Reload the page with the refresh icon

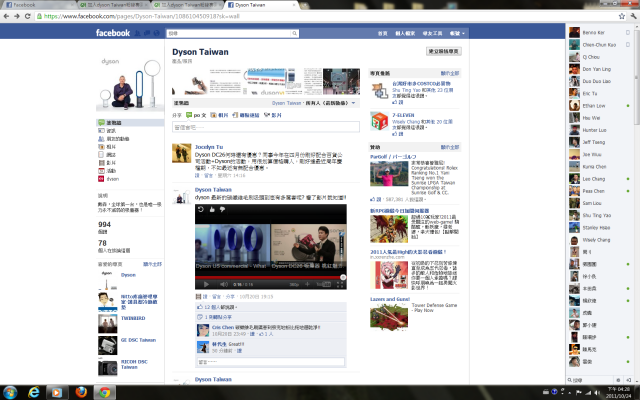coord(27,16)
